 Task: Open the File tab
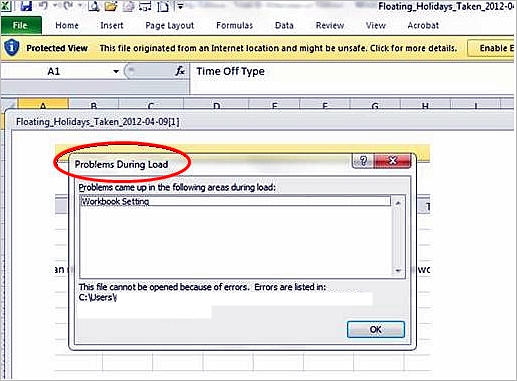[x=21, y=25]
